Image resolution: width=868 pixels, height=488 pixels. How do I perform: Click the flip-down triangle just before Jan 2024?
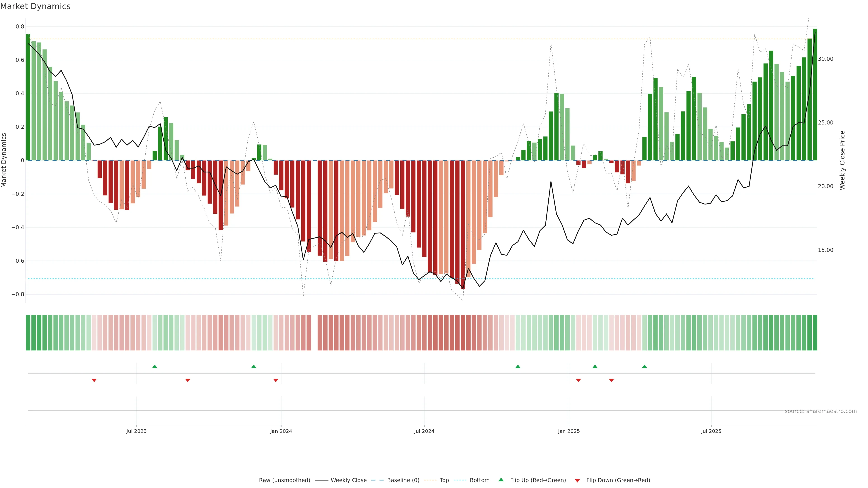coord(276,380)
